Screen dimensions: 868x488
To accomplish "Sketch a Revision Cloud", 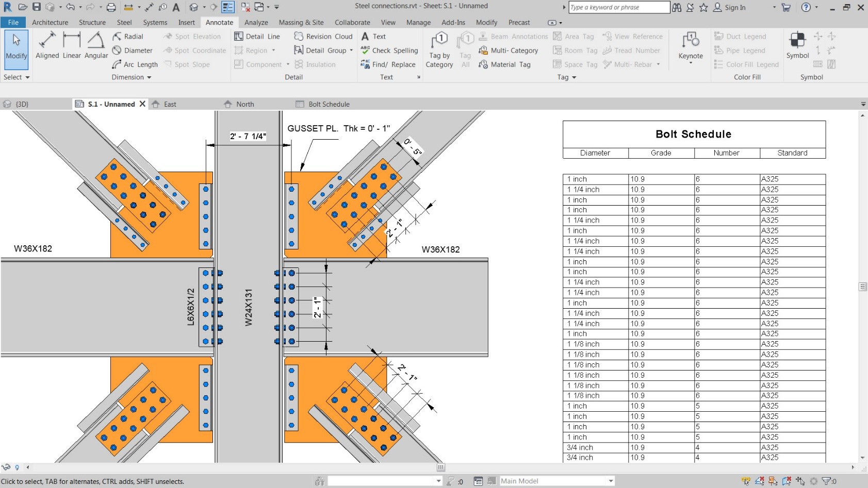I will [x=323, y=36].
